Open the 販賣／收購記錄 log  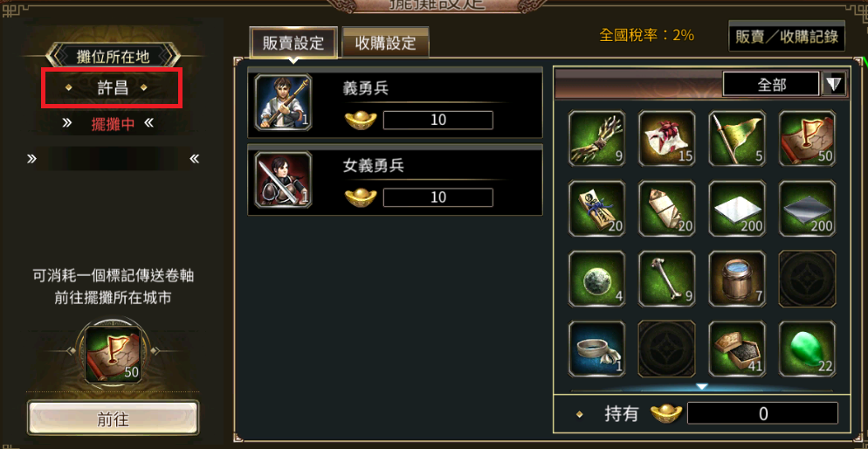click(x=787, y=37)
